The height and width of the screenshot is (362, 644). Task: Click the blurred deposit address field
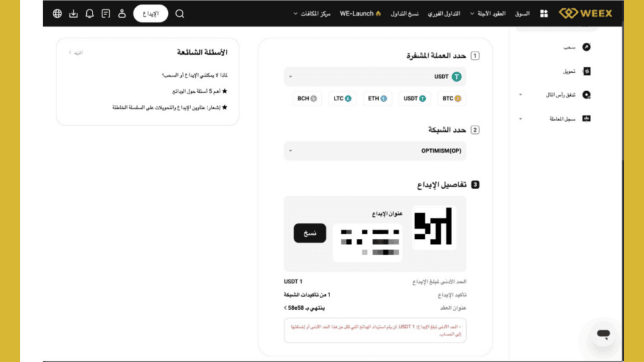pyautogui.click(x=368, y=243)
